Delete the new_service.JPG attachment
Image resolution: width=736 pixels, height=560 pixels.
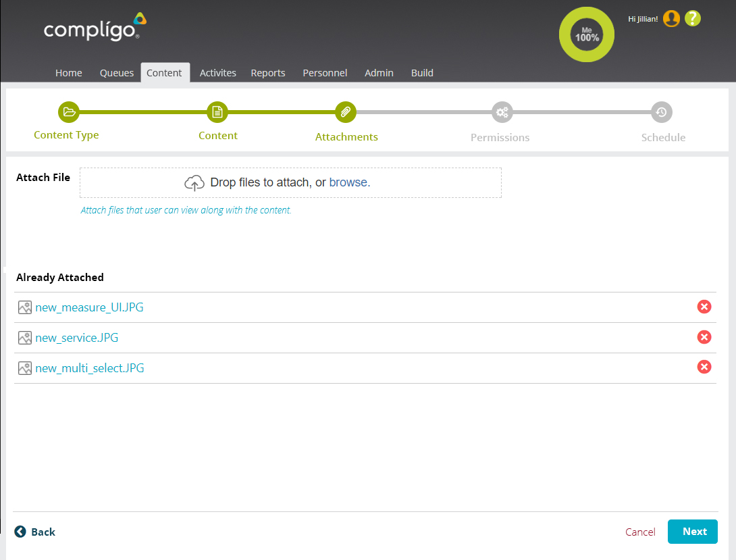704,337
